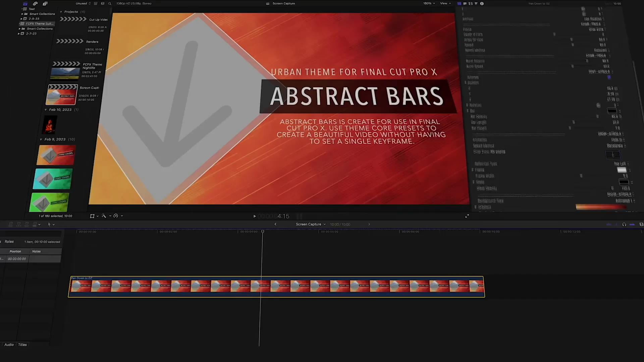Screen dimensions: 644x362
Task: Open the Retime speed menu icon
Action: (116, 216)
